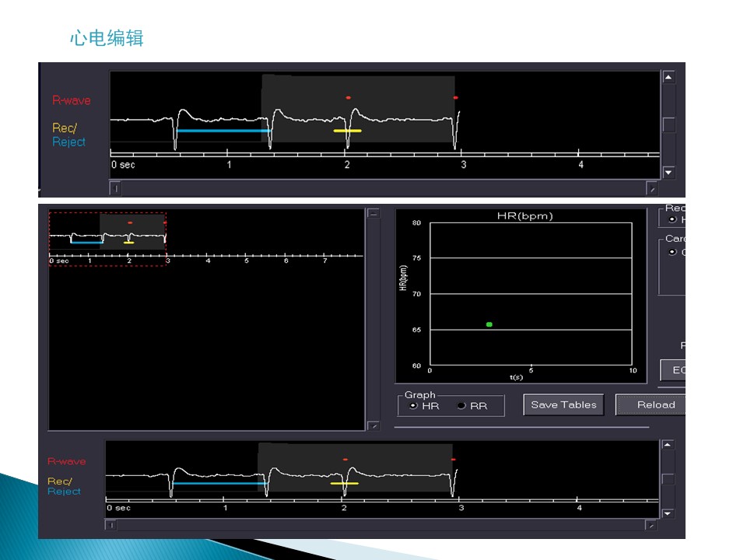Click scroll-down arrow in top ECG panel
This screenshot has height=560, width=747.
[668, 173]
